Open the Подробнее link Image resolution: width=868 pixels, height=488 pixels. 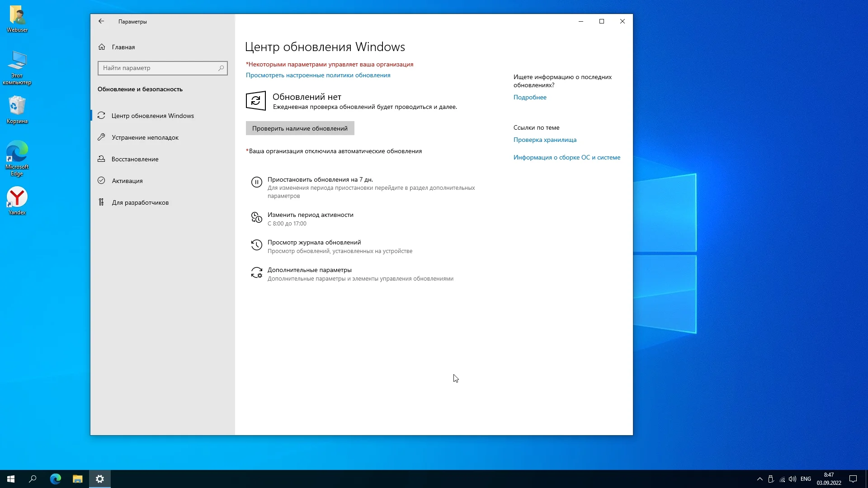(530, 97)
